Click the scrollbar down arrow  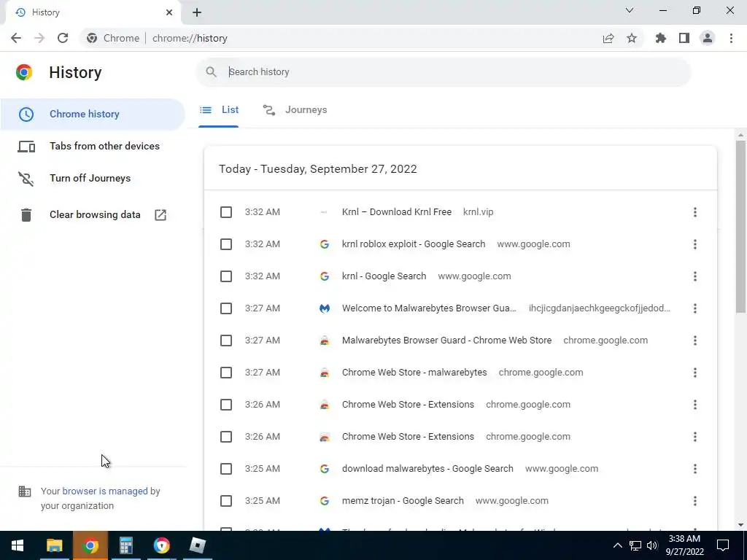[x=740, y=525]
